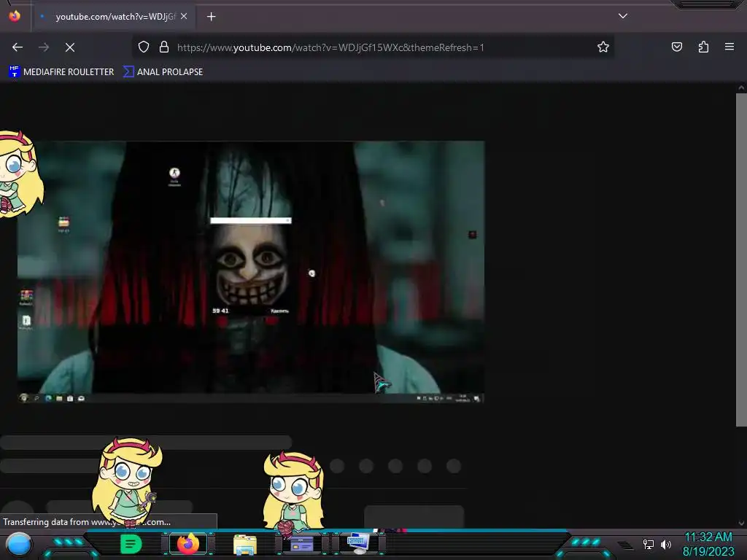Click the scrollbar up arrow
Screen dimensions: 747x560
(x=741, y=87)
